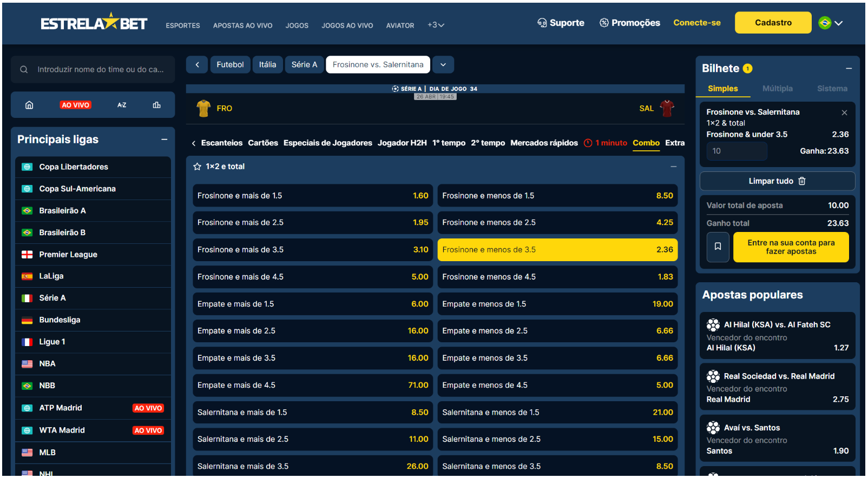Click Frosinone yellow jersey icon

click(x=203, y=108)
